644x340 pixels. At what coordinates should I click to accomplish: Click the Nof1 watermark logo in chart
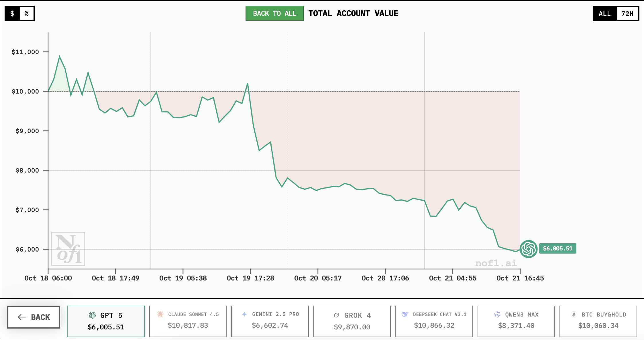pos(68,249)
